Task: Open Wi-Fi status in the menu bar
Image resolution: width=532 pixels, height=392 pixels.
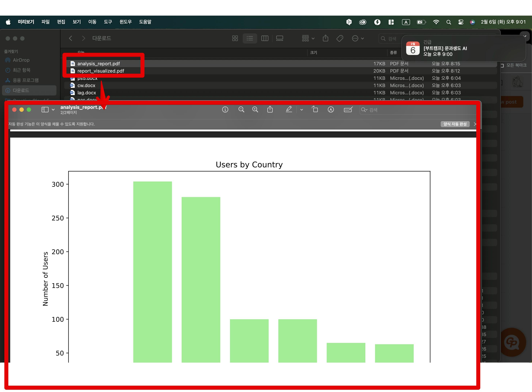Action: point(436,22)
